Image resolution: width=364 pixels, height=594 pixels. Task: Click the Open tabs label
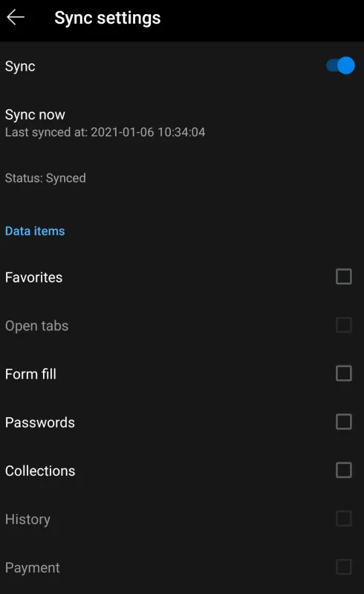36,326
